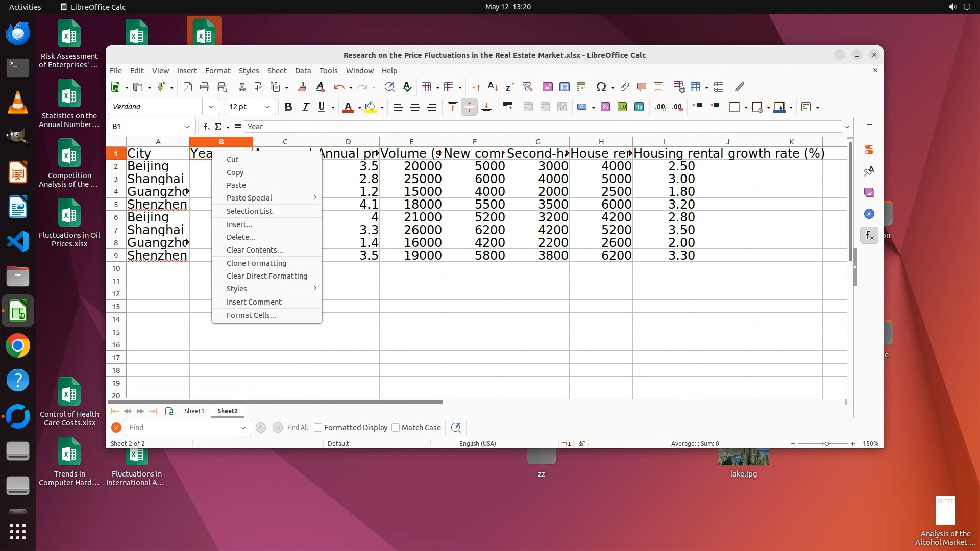Switch to the Sheet1 tab
This screenshot has width=980, height=551.
[x=194, y=411]
